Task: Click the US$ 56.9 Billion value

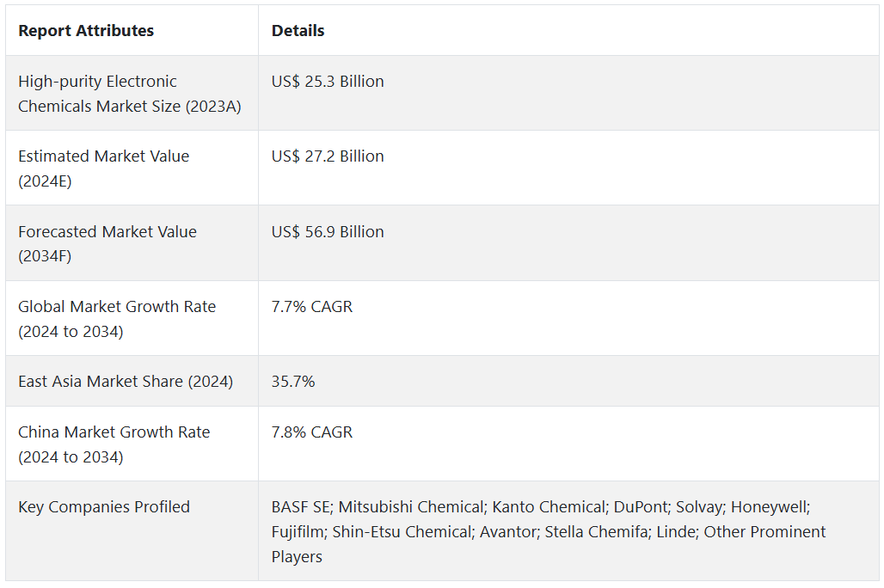Action: (328, 232)
